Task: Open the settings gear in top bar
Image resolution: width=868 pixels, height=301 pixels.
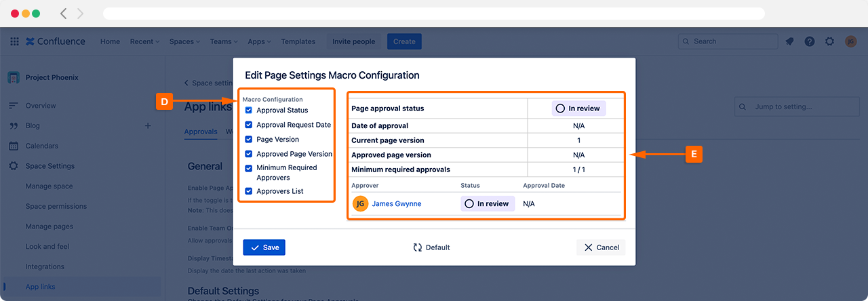Action: tap(829, 41)
